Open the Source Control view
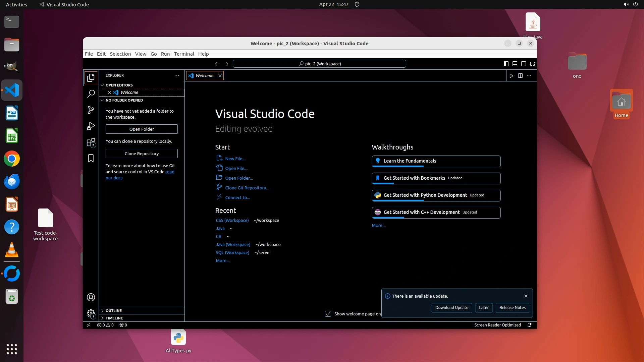Screen dimensions: 644x362 tap(91, 110)
